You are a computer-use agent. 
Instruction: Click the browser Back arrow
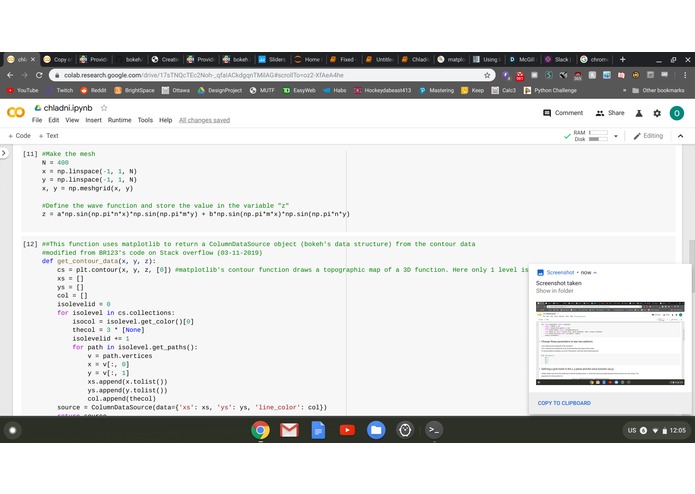click(x=10, y=75)
